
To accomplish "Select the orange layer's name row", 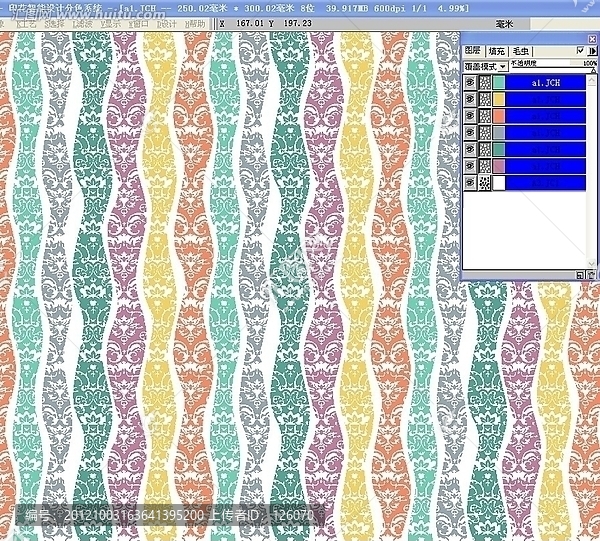I will 546,116.
